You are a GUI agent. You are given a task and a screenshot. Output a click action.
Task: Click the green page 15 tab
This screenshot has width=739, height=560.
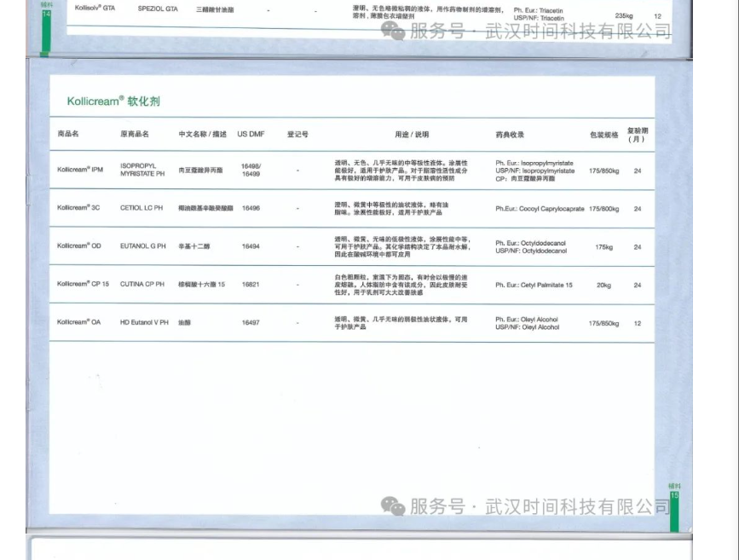(674, 511)
